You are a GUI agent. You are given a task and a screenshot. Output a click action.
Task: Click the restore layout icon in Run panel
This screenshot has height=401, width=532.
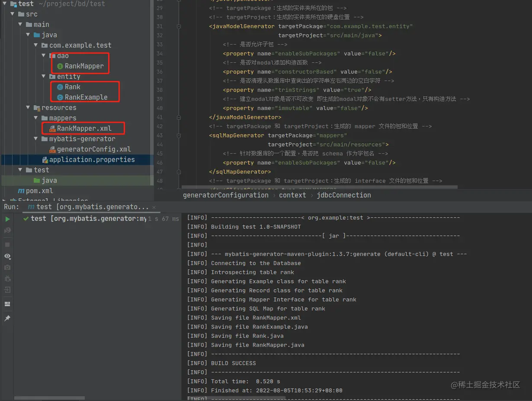[x=7, y=304]
